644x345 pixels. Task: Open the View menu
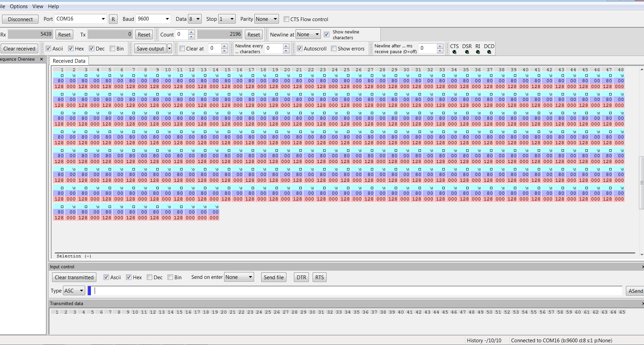pyautogui.click(x=38, y=6)
